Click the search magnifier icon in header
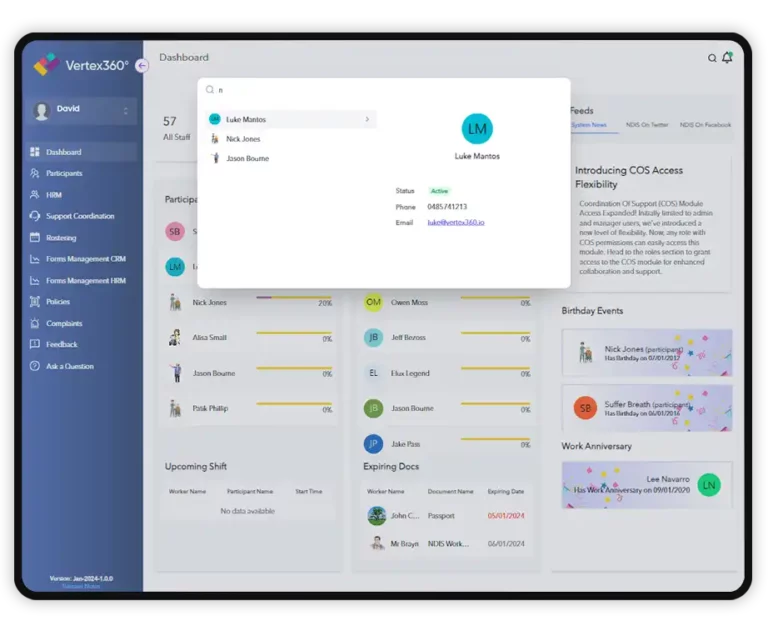This screenshot has width=768, height=631. (712, 58)
